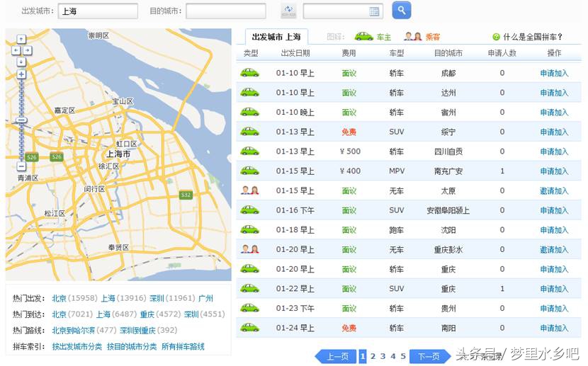588x366 pixels.
Task: Focus the 目的城市 input field
Action: (x=226, y=11)
